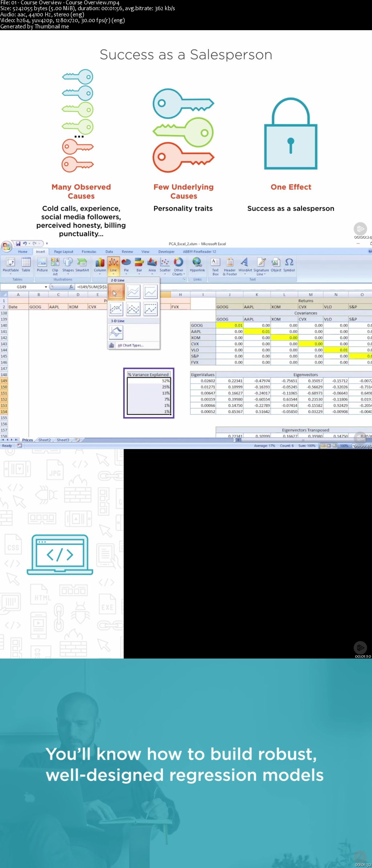Viewport: 372px width, 868px height.
Task: Click the Save icon in Quick Access toolbar
Action: tap(18, 244)
